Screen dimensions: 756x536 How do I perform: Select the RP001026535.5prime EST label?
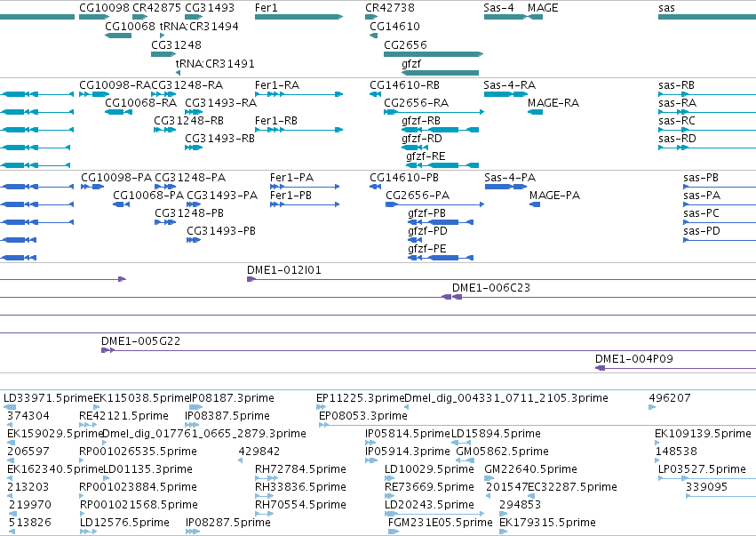pyautogui.click(x=138, y=452)
